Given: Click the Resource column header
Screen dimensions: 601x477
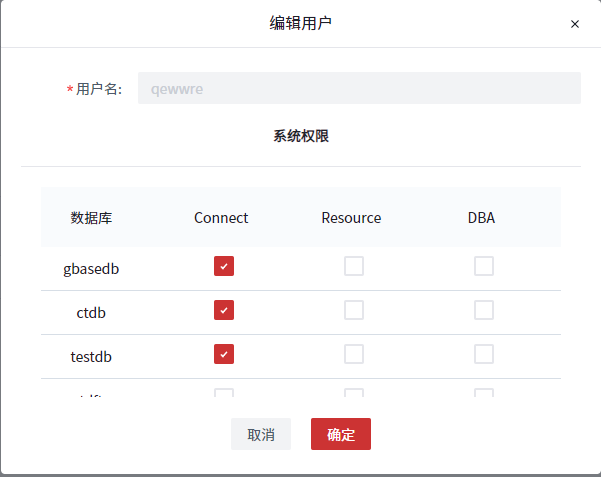Looking at the screenshot, I should coord(351,218).
